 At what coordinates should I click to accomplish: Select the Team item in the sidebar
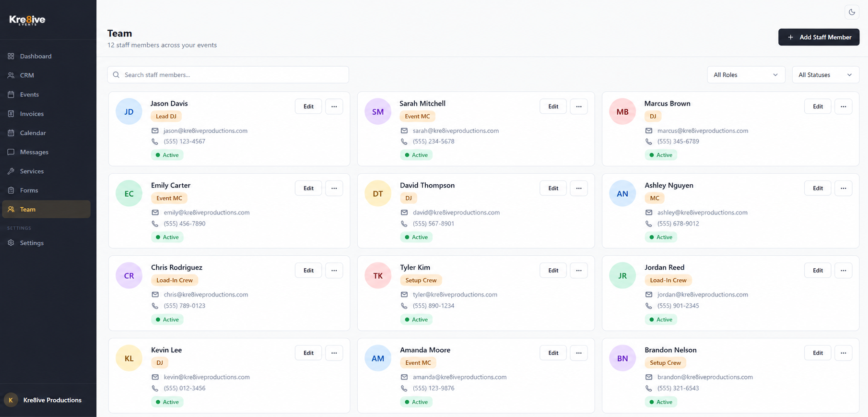(46, 209)
